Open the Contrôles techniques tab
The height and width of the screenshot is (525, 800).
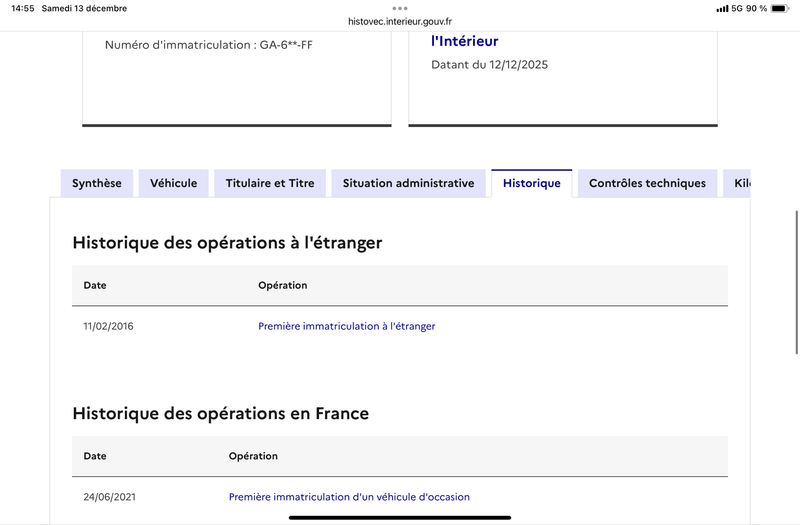point(647,183)
